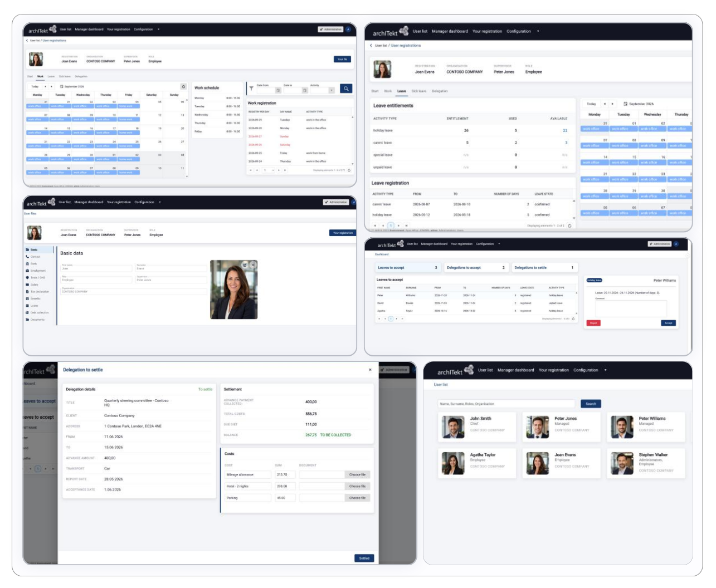
Task: Switch to Sick leave tab in work window
Action: pos(65,76)
